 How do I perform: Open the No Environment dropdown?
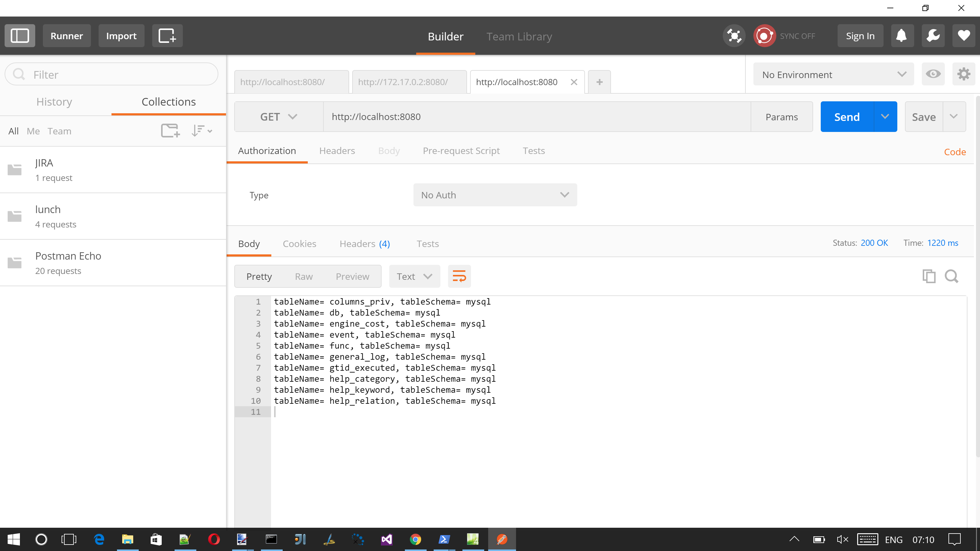tap(833, 74)
